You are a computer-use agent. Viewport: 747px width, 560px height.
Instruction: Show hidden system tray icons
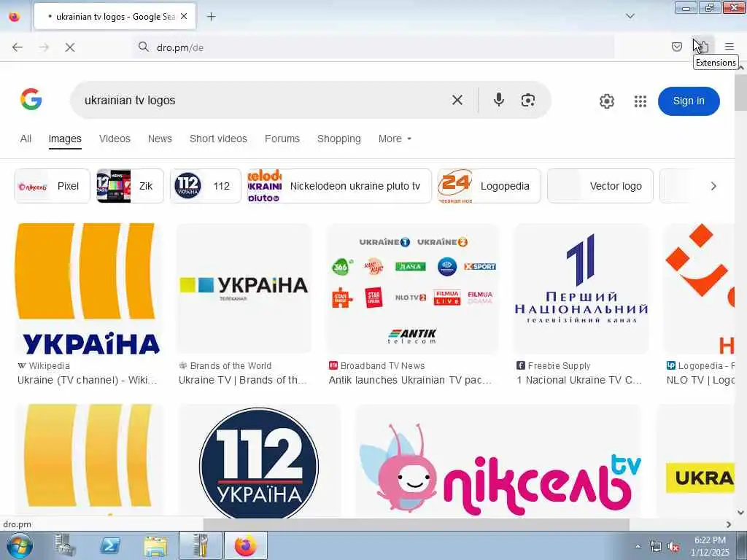638,546
